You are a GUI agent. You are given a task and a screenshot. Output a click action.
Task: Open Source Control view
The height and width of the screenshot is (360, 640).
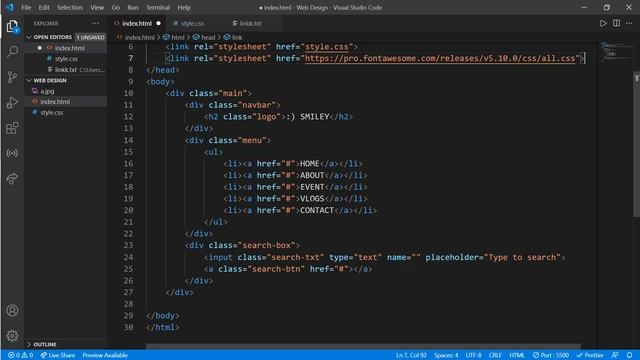12,77
